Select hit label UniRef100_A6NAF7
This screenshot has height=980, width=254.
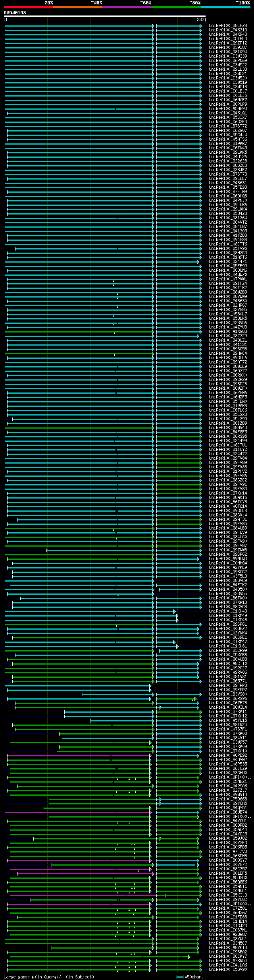coord(228,100)
